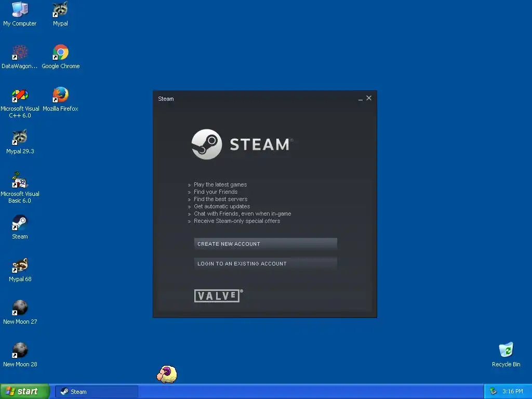Select the DataWagon desktop shortcut
The width and height of the screenshot is (532, 399).
[x=20, y=57]
